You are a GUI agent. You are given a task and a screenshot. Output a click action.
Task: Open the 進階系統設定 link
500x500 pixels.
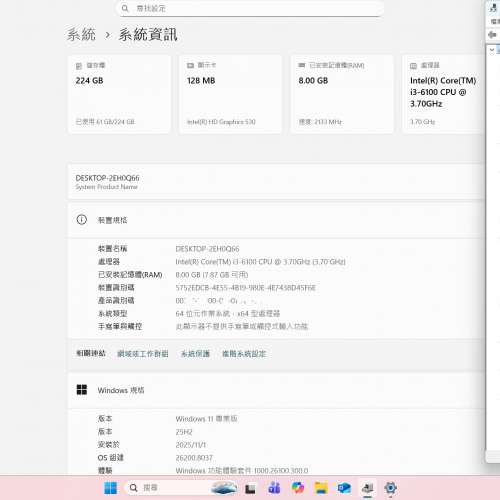click(244, 354)
